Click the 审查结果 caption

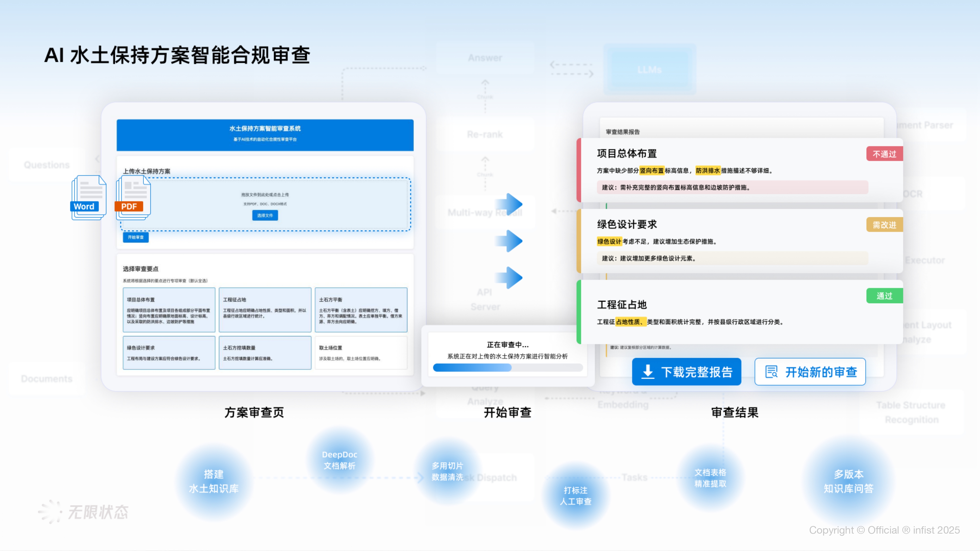click(x=735, y=412)
